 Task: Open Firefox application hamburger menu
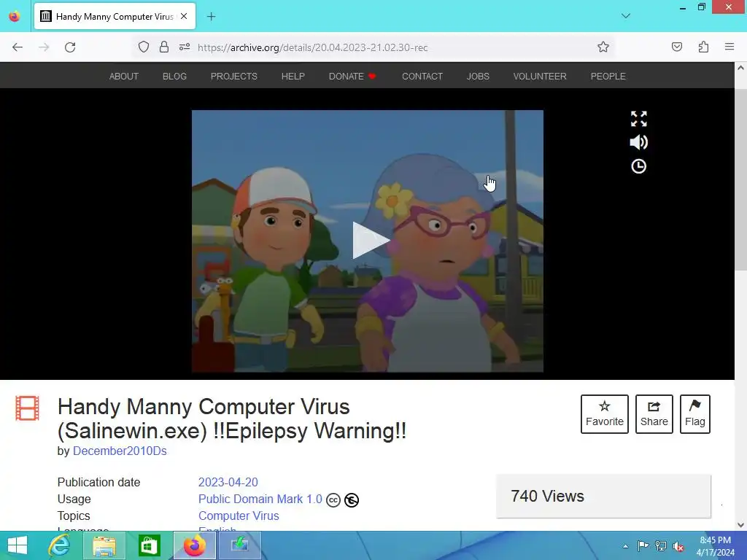[729, 47]
